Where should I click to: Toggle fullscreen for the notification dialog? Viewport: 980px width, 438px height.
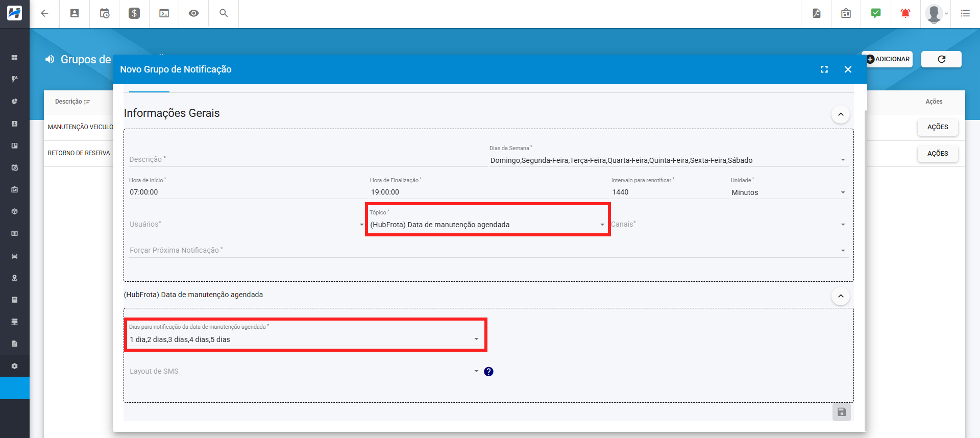click(824, 69)
